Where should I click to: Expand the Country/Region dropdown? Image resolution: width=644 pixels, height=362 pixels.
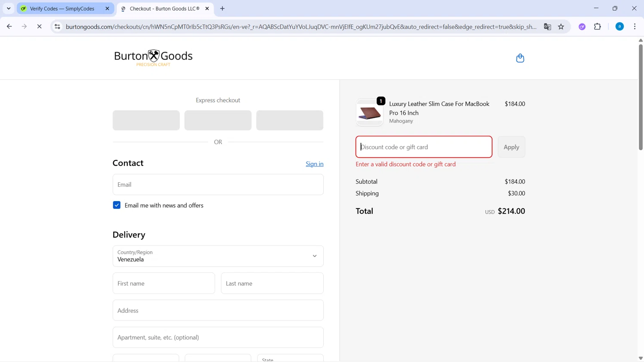(218, 256)
